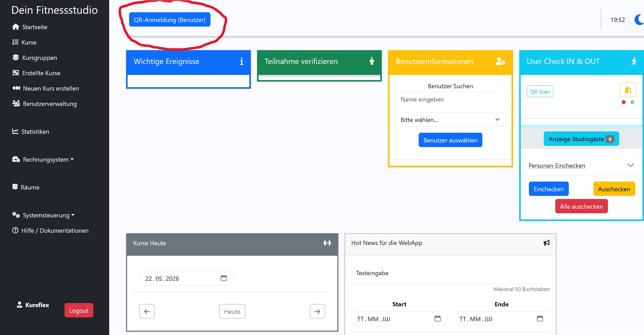Click the red Alle auschecken button
The image size is (644, 335).
pyautogui.click(x=581, y=206)
